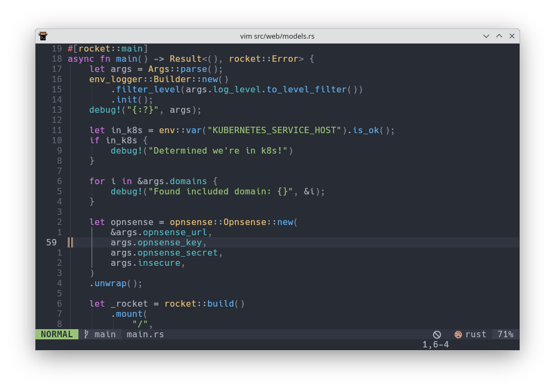Click the 71% scroll position indicator
The height and width of the screenshot is (392, 555).
coord(506,335)
